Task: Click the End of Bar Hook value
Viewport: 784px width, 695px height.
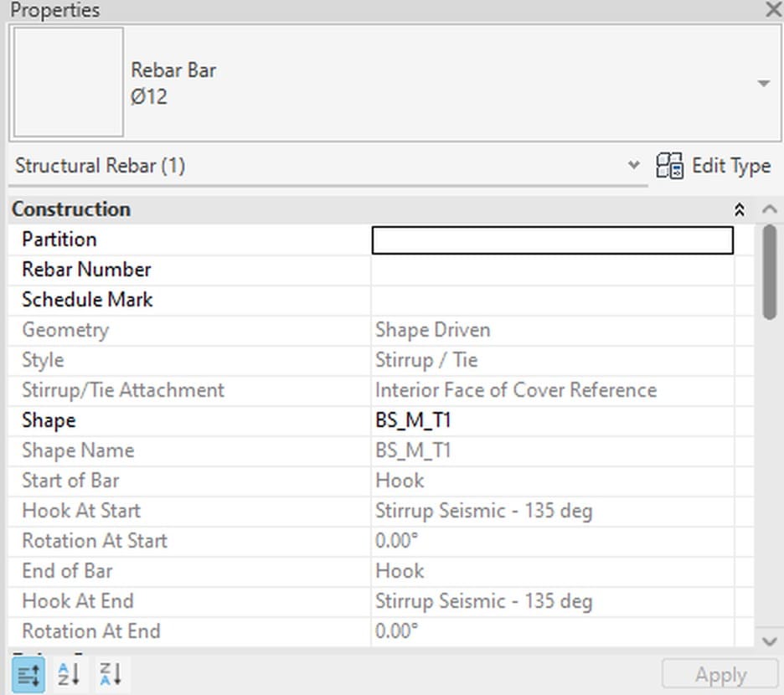Action: pos(400,571)
